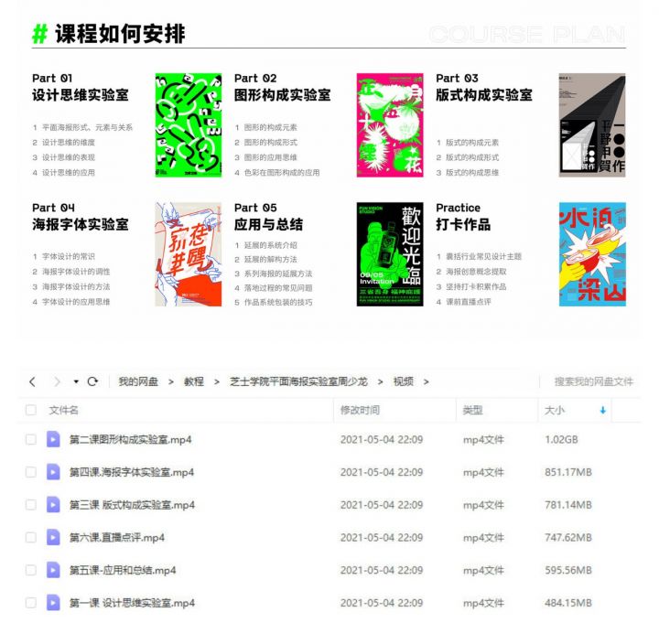Sort by 类型 column header

(x=472, y=410)
